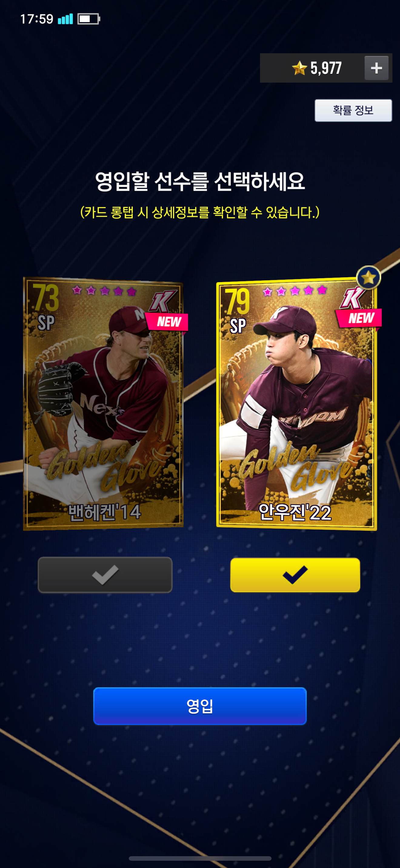
Task: Tap the 79 SP rating on right card
Action: (238, 310)
